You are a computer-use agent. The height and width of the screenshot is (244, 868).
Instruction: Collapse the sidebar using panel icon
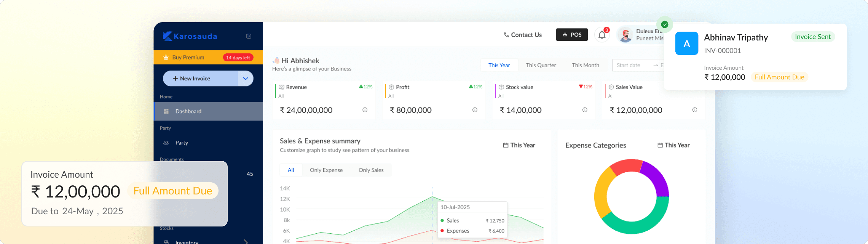point(249,36)
